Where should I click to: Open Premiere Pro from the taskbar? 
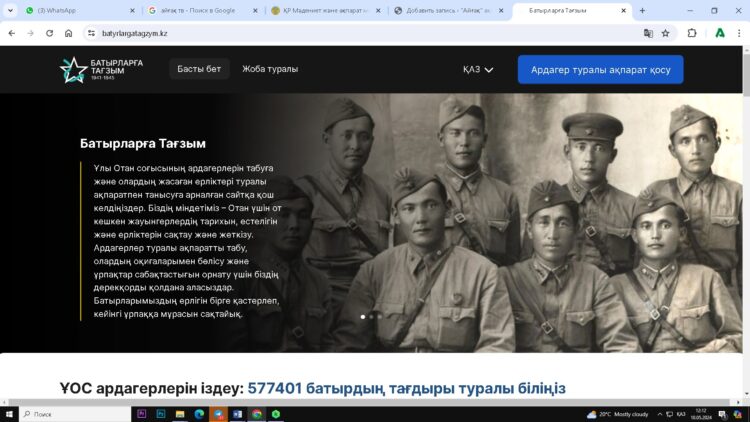[x=142, y=414]
